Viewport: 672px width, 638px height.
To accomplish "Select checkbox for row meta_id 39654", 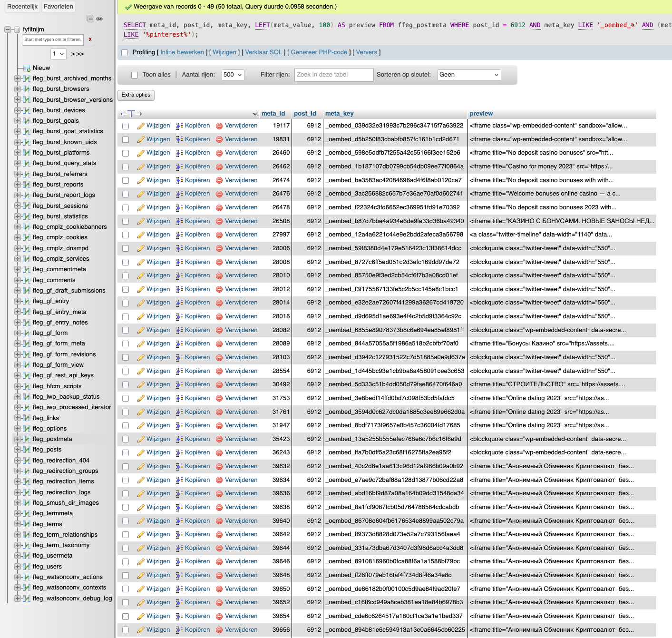I will click(126, 617).
